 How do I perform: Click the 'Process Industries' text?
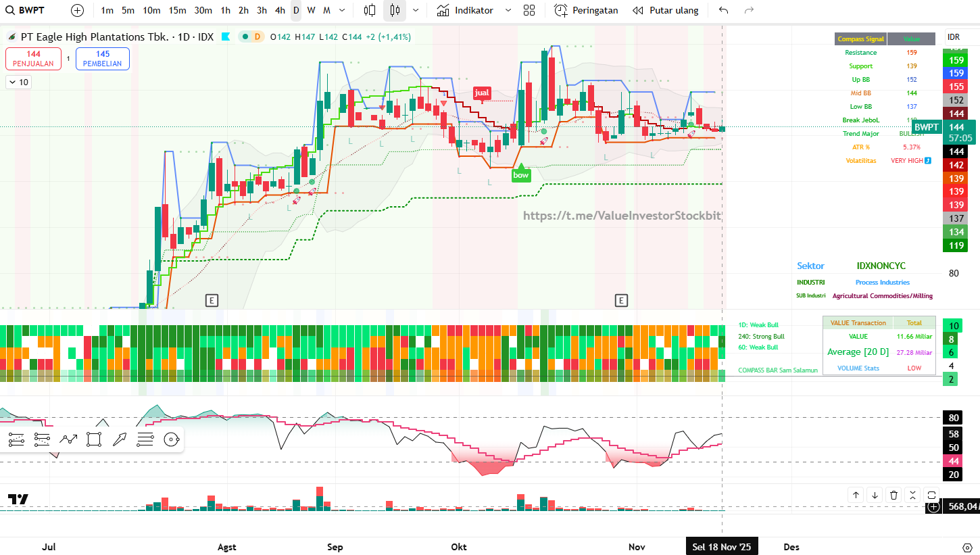(883, 283)
